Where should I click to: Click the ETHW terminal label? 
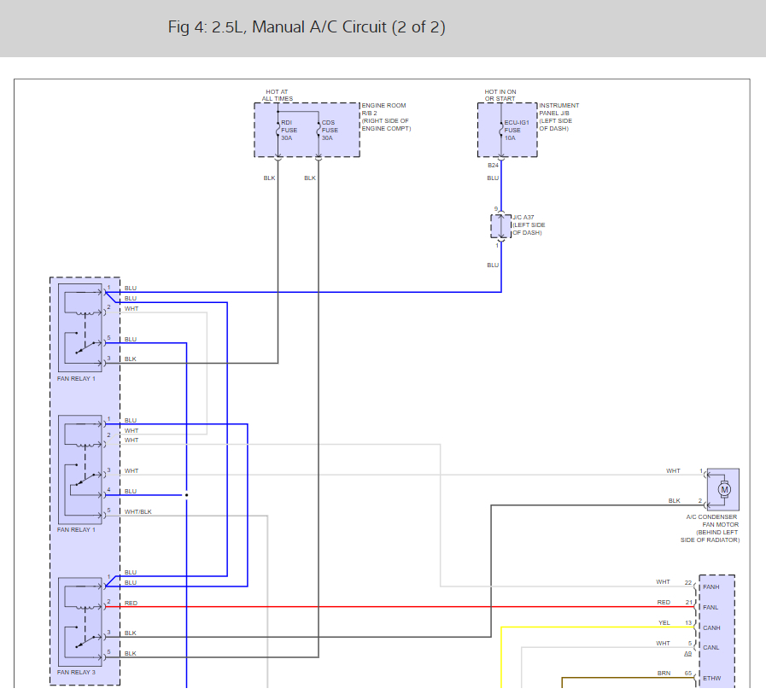point(712,678)
